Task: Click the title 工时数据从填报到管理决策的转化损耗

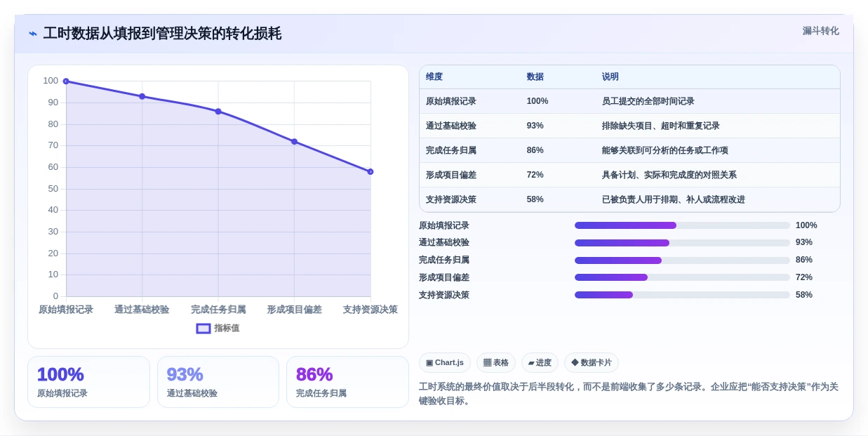Action: [x=162, y=34]
